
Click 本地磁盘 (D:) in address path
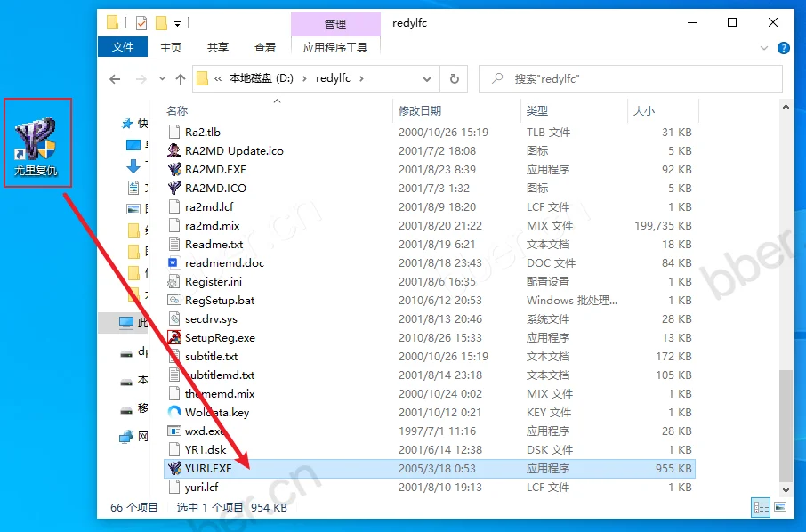(x=262, y=78)
